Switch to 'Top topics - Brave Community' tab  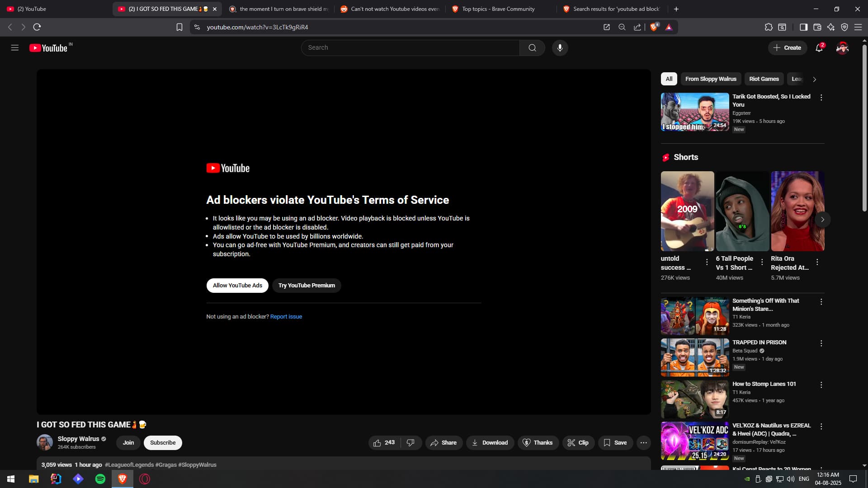498,9
